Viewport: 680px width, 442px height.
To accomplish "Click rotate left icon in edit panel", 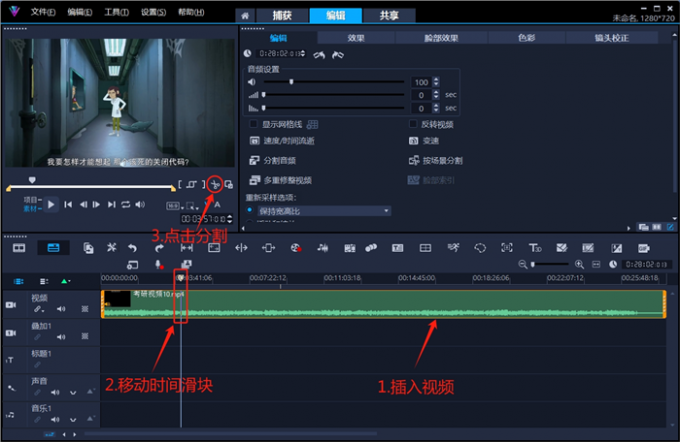I will click(319, 55).
